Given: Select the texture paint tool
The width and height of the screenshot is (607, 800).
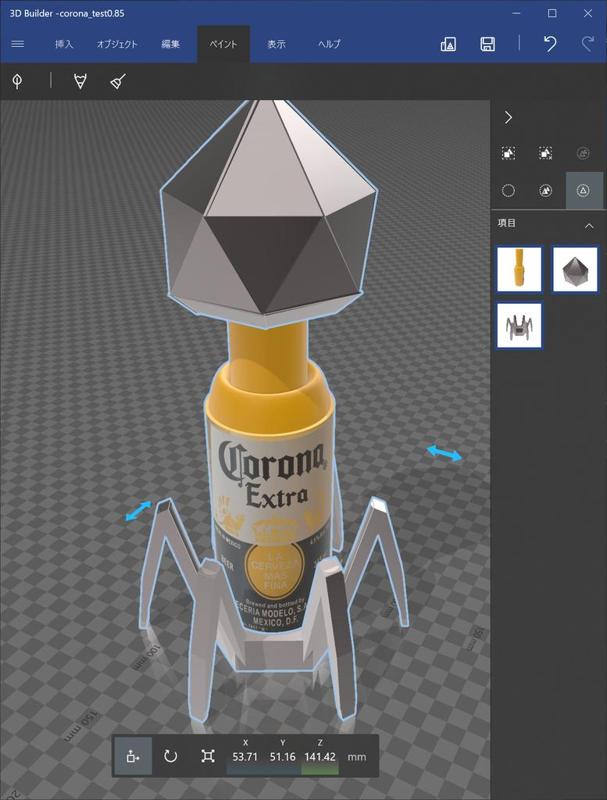Looking at the screenshot, I should [x=80, y=81].
